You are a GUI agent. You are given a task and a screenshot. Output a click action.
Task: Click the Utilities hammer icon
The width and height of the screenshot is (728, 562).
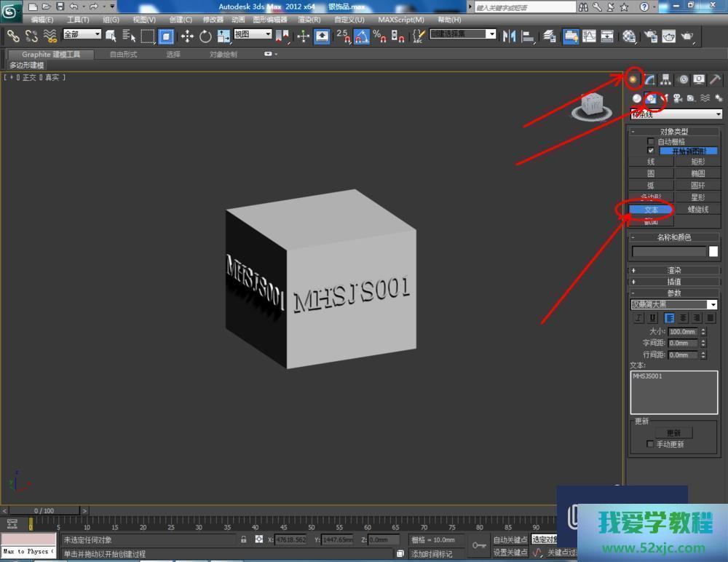pyautogui.click(x=715, y=79)
